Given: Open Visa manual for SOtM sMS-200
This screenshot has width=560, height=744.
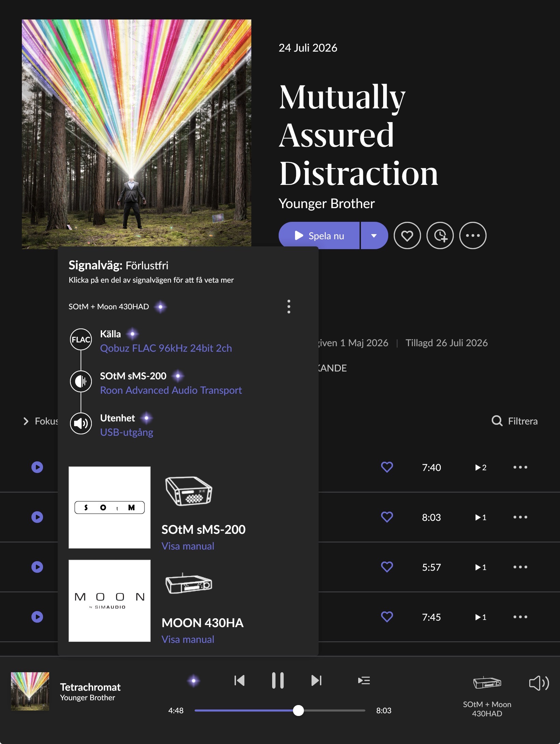Looking at the screenshot, I should pyautogui.click(x=188, y=546).
